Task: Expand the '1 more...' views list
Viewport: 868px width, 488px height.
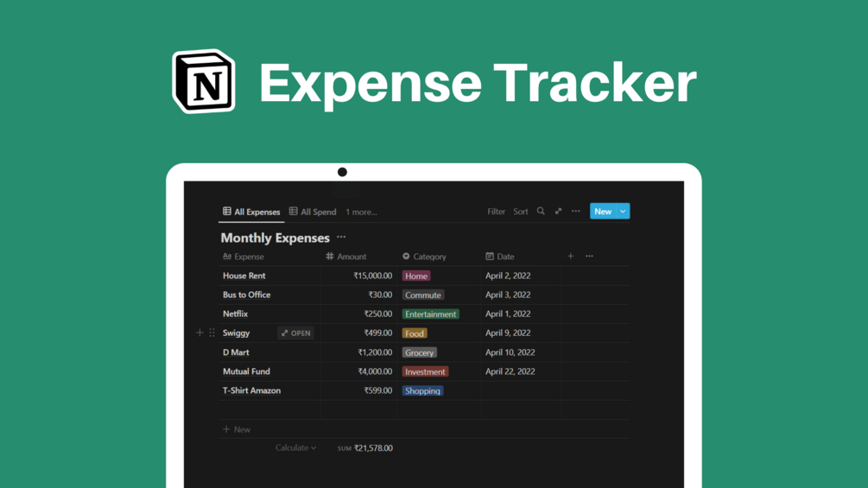Action: pos(361,212)
